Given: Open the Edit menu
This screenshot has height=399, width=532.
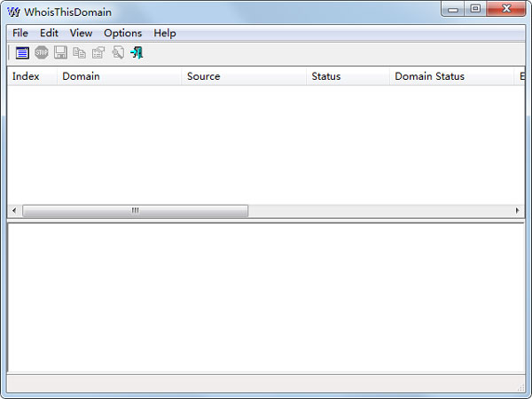Looking at the screenshot, I should click(49, 34).
